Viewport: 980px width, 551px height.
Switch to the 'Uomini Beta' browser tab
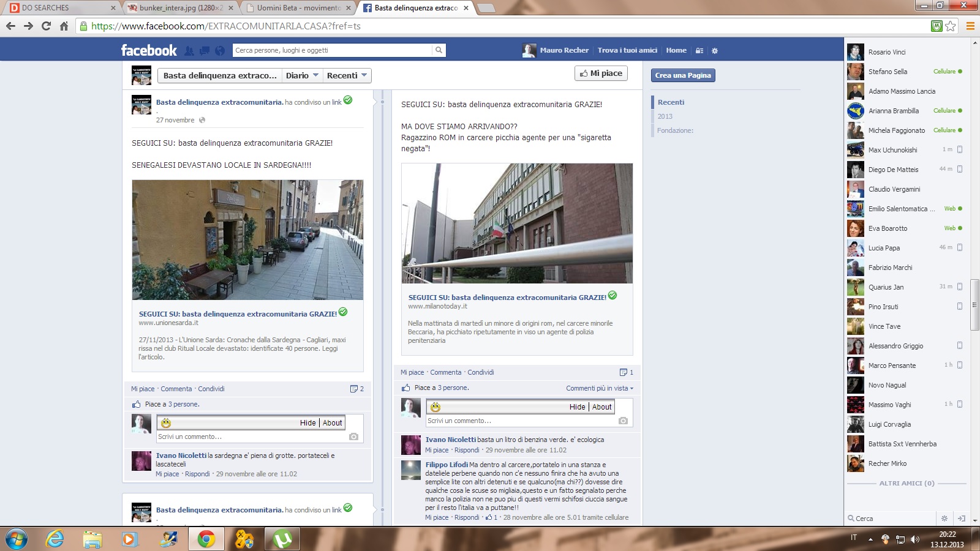tap(298, 8)
